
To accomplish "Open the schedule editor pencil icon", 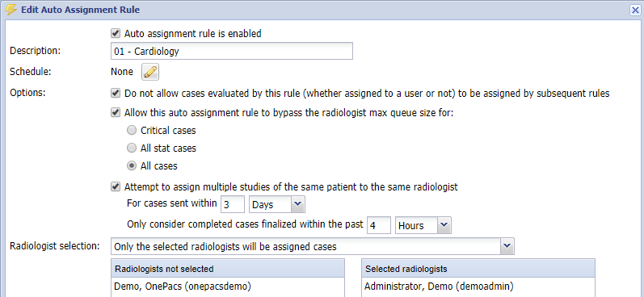I will [x=150, y=72].
